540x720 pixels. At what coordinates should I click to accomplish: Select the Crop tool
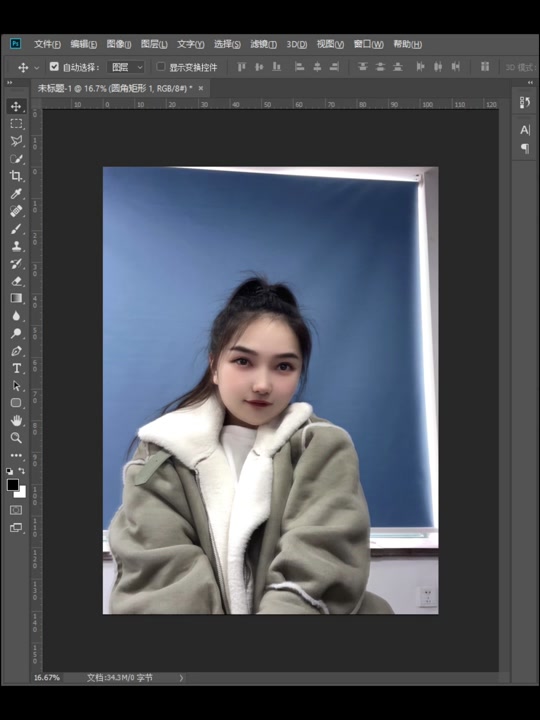coord(16,176)
